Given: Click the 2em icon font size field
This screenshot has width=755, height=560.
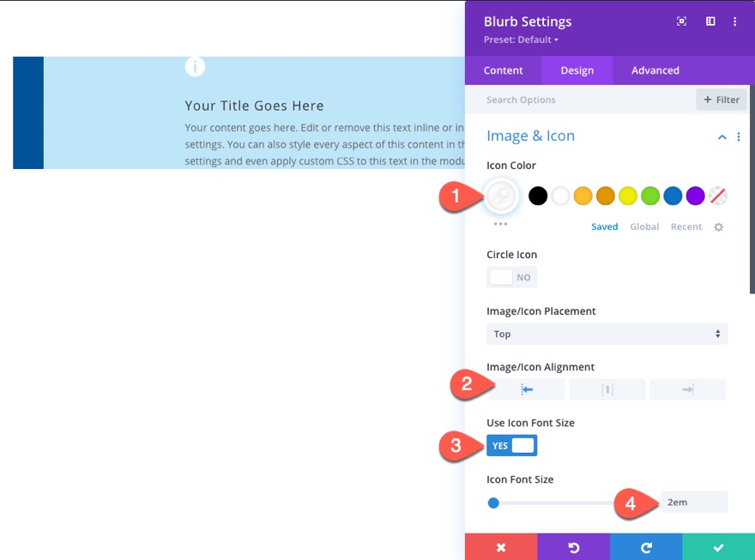Looking at the screenshot, I should 694,503.
